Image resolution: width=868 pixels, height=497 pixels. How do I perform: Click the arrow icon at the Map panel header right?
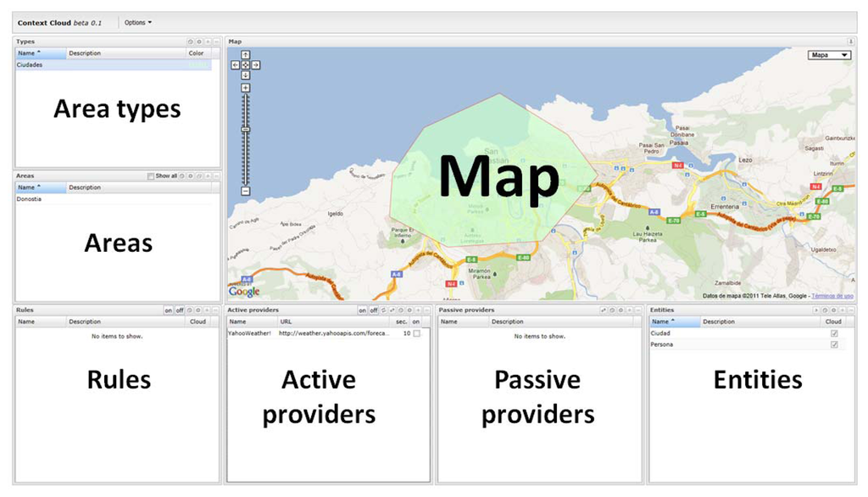point(851,42)
